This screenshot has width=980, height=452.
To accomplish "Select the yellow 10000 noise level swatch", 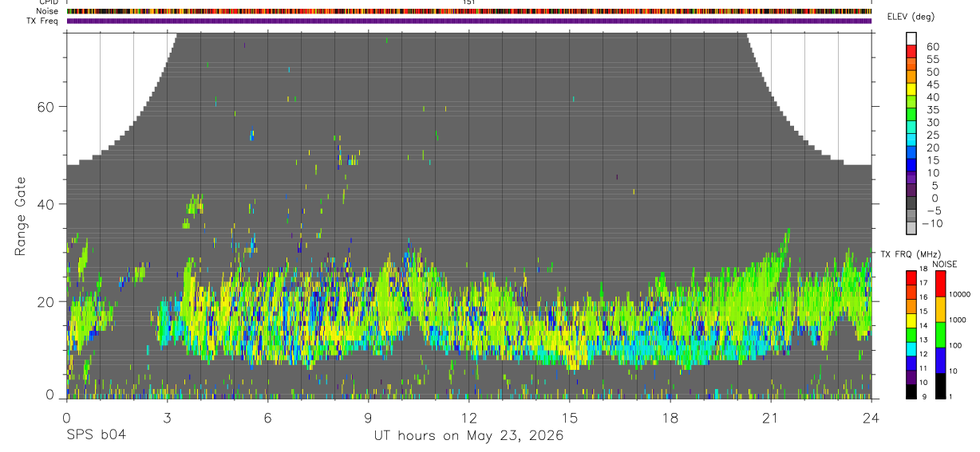I will pos(942,309).
